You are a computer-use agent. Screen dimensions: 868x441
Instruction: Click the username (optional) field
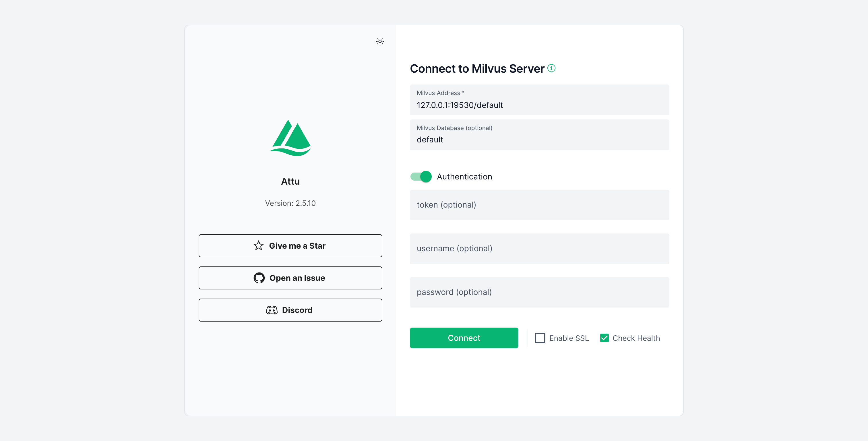(x=539, y=248)
